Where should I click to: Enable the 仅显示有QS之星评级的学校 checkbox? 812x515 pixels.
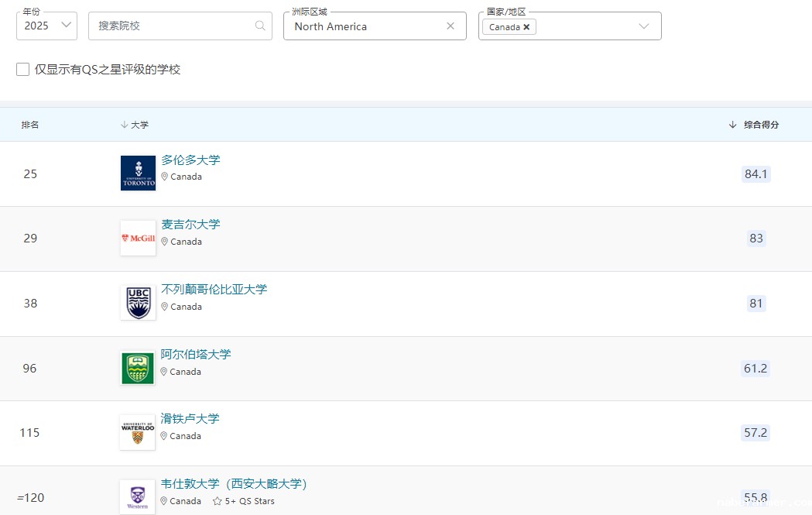[22, 69]
